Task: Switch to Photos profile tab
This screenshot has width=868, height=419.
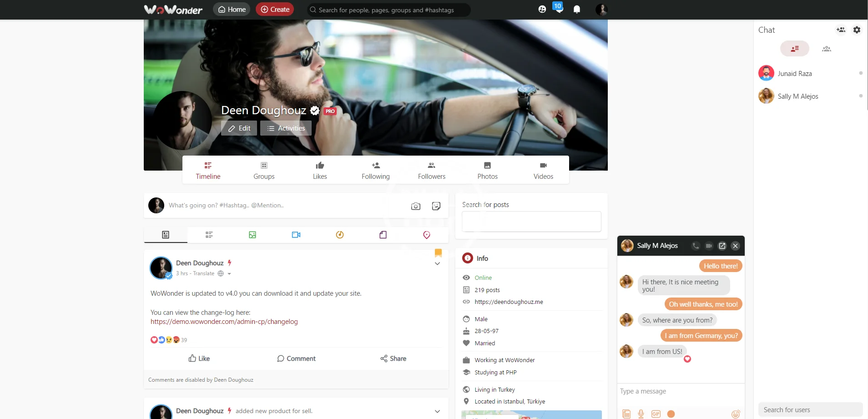Action: pos(487,171)
